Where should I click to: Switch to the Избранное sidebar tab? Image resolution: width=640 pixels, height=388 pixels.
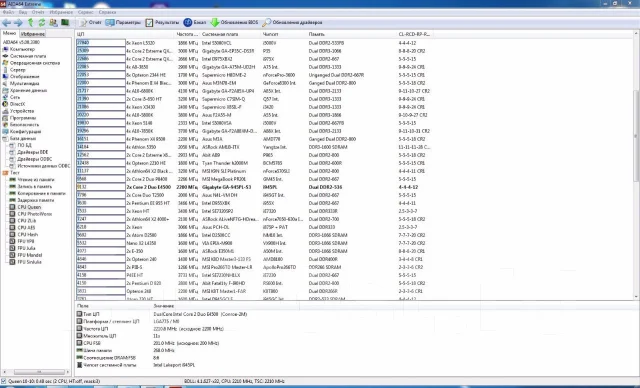(33, 34)
